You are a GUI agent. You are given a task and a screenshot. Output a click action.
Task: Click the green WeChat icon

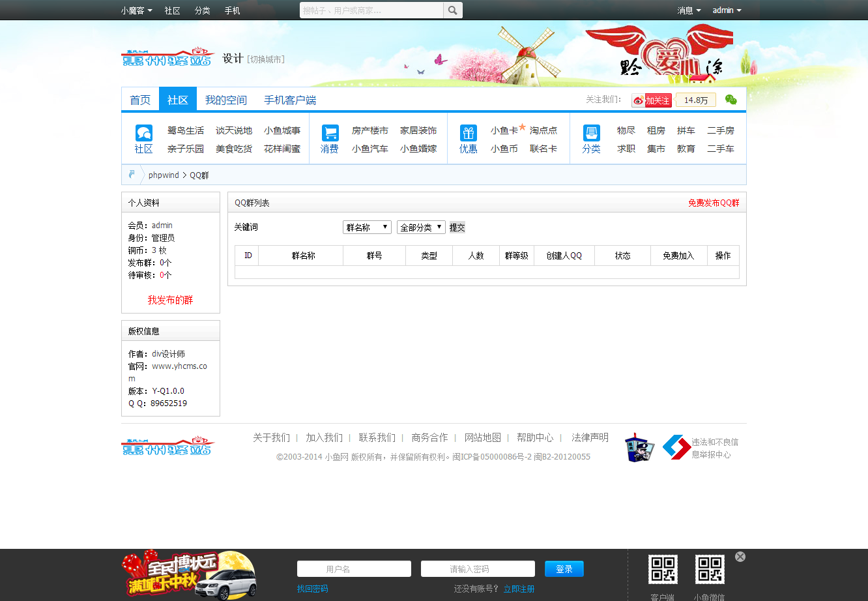731,100
